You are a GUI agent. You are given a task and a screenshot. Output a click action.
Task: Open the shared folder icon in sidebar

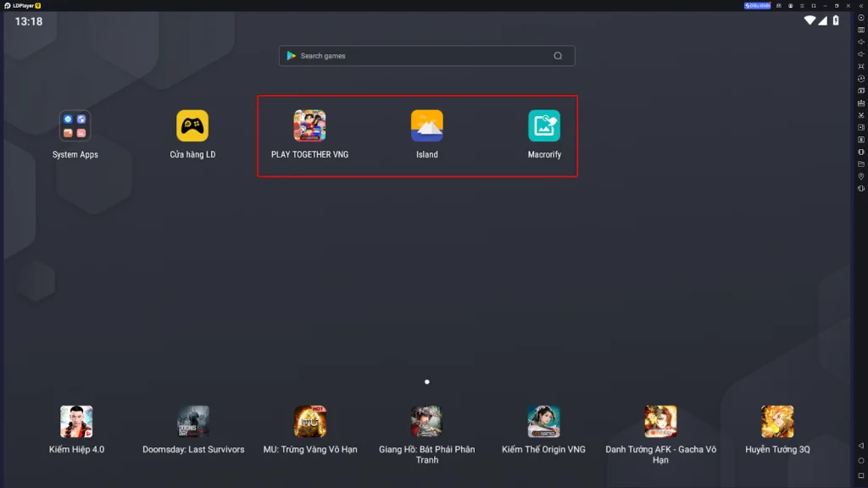point(861,164)
